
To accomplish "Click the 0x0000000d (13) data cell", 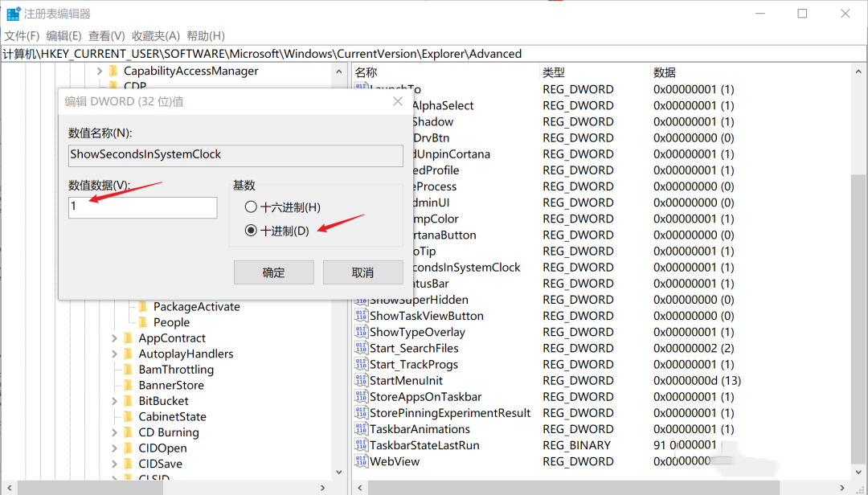I will coord(697,380).
